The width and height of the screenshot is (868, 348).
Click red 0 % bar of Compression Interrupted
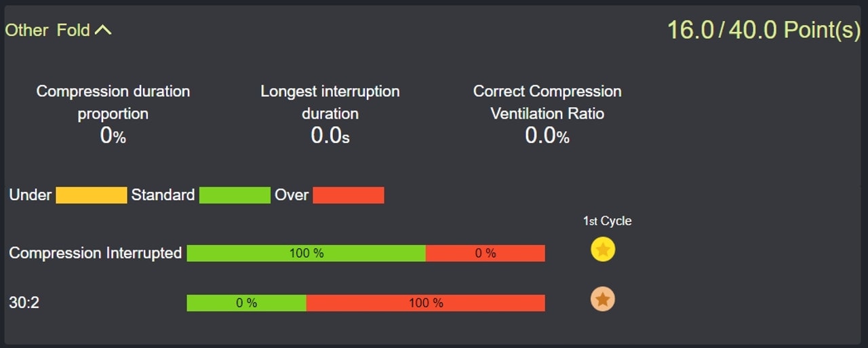pyautogui.click(x=485, y=253)
